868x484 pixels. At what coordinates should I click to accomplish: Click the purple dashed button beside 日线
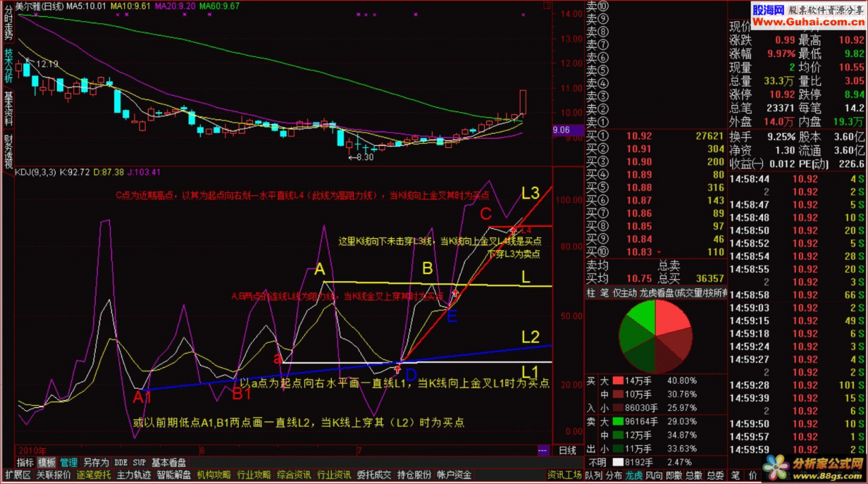pos(542,450)
